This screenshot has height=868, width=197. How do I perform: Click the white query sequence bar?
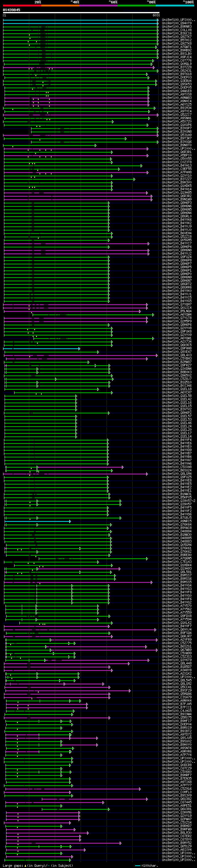[x=81, y=13]
